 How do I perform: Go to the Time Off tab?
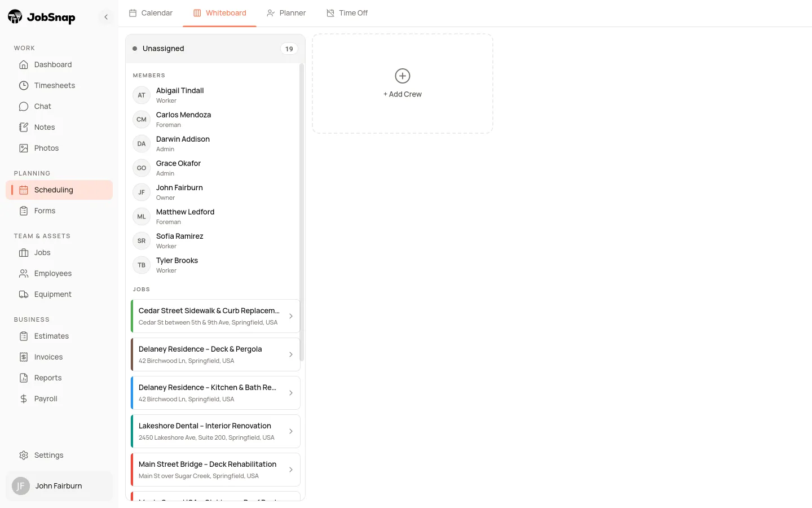(x=347, y=13)
